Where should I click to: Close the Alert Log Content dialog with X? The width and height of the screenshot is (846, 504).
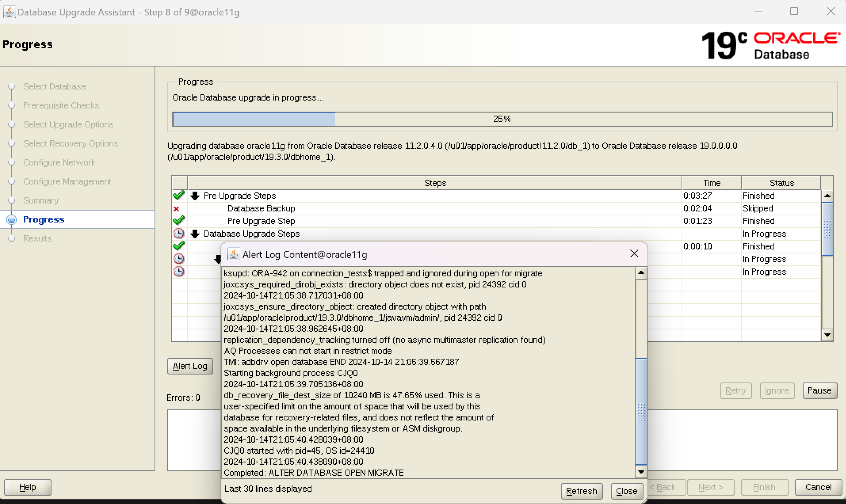click(x=634, y=254)
